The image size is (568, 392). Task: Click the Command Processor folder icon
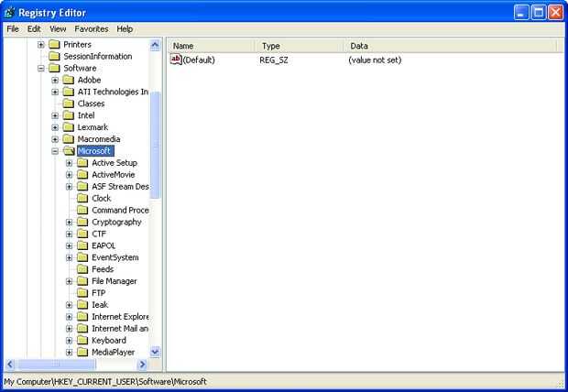coord(82,210)
